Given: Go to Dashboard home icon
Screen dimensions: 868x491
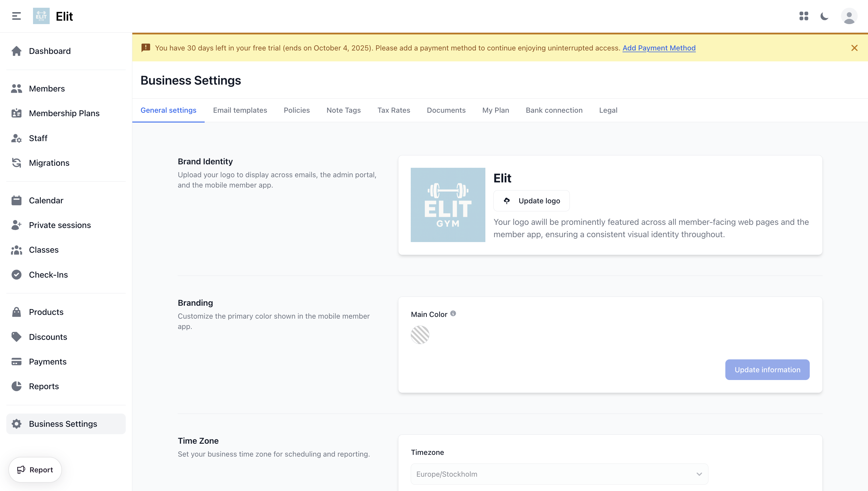Looking at the screenshot, I should [16, 51].
